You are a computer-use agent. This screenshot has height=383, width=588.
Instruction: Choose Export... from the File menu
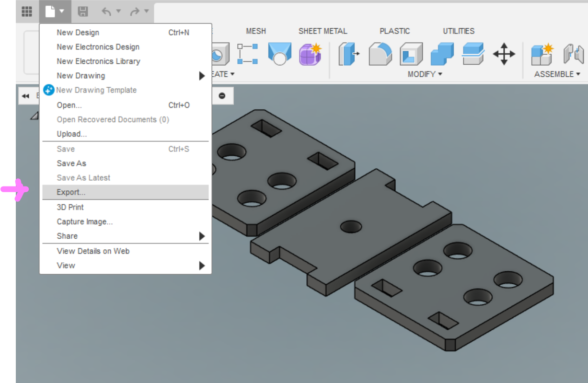[x=71, y=192]
